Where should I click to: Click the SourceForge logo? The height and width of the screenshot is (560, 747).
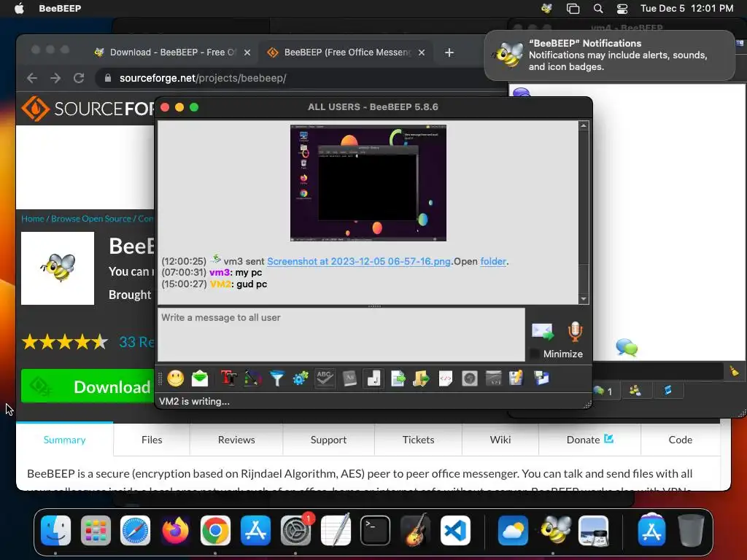pyautogui.click(x=88, y=109)
